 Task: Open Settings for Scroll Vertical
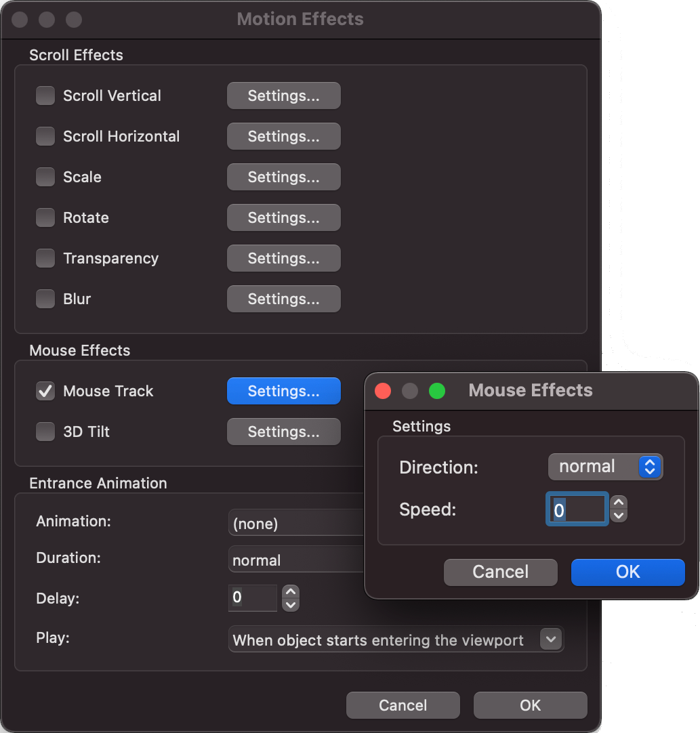click(283, 96)
